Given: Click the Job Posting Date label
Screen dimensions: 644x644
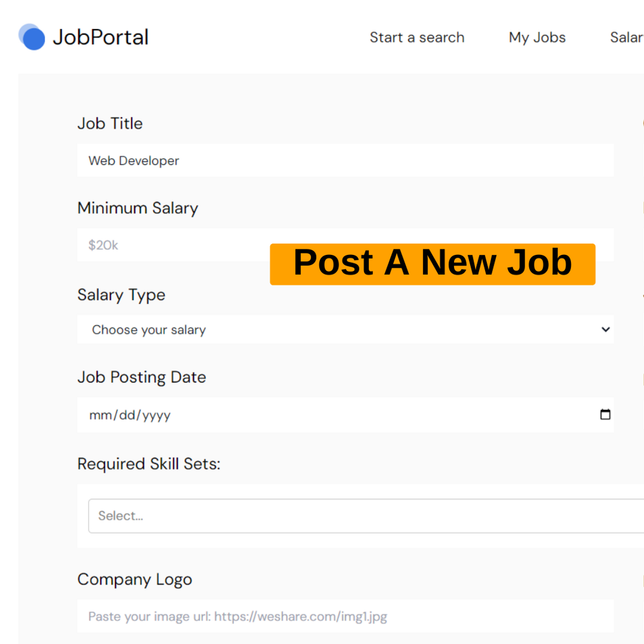Looking at the screenshot, I should [x=142, y=377].
